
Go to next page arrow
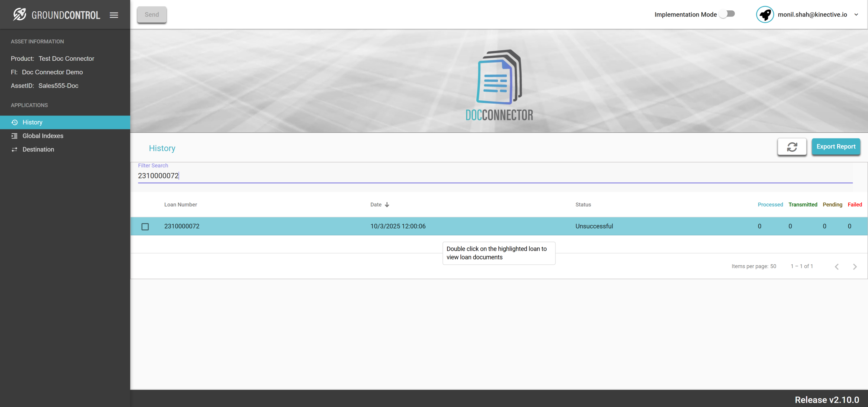click(854, 267)
